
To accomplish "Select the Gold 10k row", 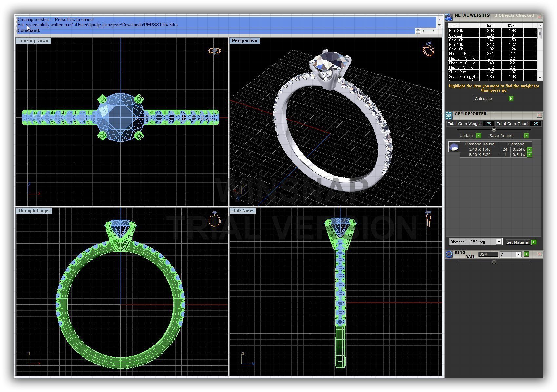I will (x=492, y=49).
